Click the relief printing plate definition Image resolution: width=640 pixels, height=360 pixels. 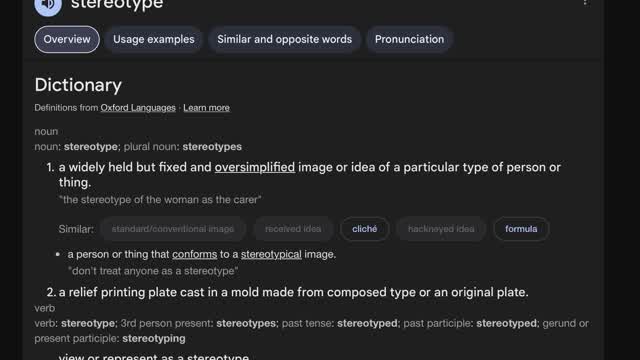click(293, 292)
